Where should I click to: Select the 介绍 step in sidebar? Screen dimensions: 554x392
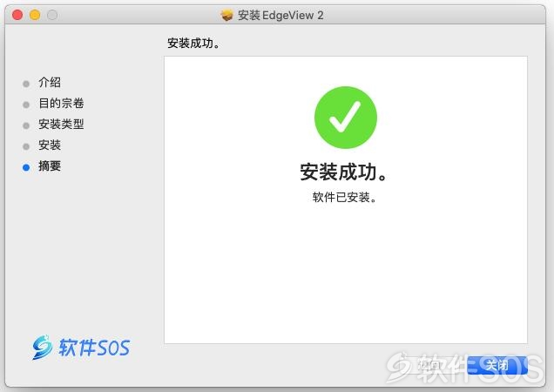(50, 83)
